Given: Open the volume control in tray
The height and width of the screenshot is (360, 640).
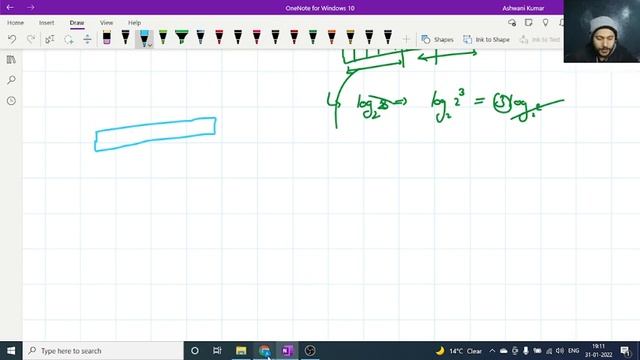Looking at the screenshot, I should [560, 351].
